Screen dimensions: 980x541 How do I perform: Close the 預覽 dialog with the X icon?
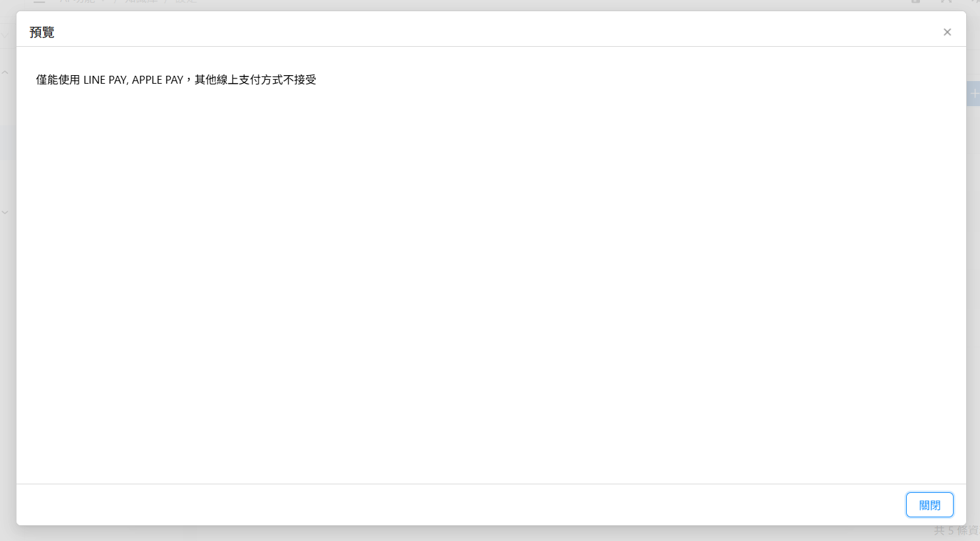pos(947,32)
